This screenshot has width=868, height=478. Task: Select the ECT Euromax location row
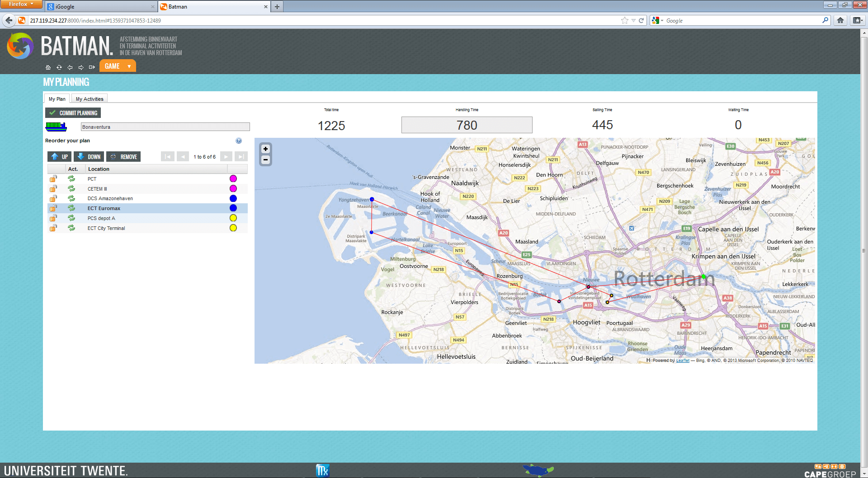coord(147,208)
